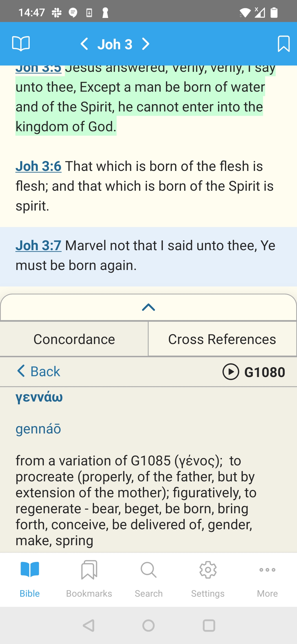297x644 pixels.
Task: Open More options in bottom navigation
Action: tap(267, 579)
